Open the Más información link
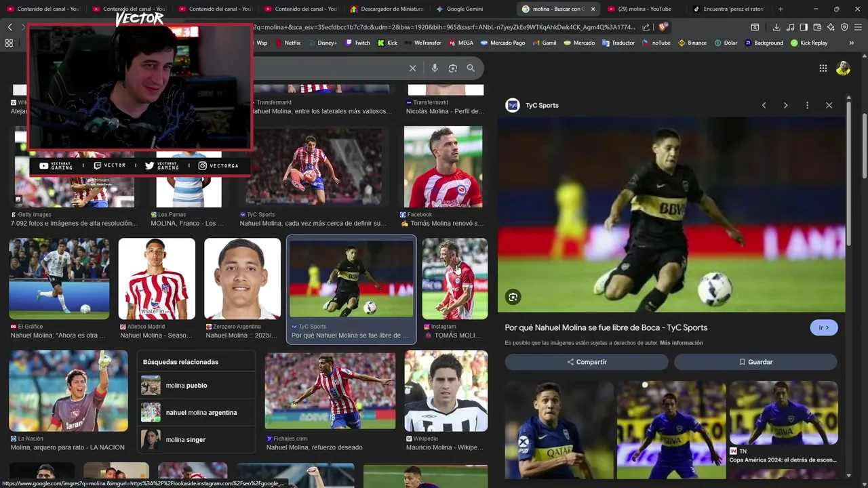The width and height of the screenshot is (868, 488). click(x=681, y=343)
